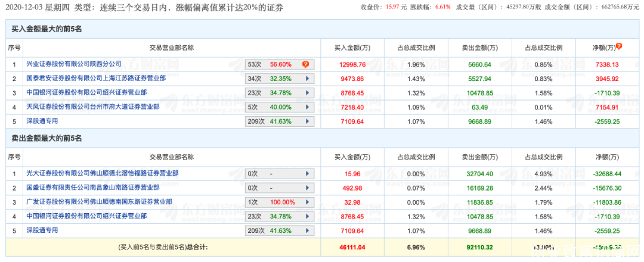Open 光大证券佛山顺德北滘怡福路证券营业部 link
The image size is (644, 262).
point(103,173)
